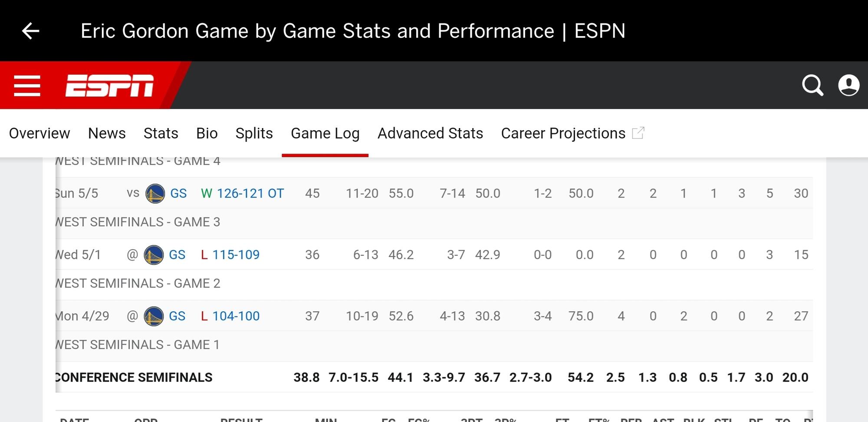
Task: Open the L 115-109 game result
Action: pos(236,255)
